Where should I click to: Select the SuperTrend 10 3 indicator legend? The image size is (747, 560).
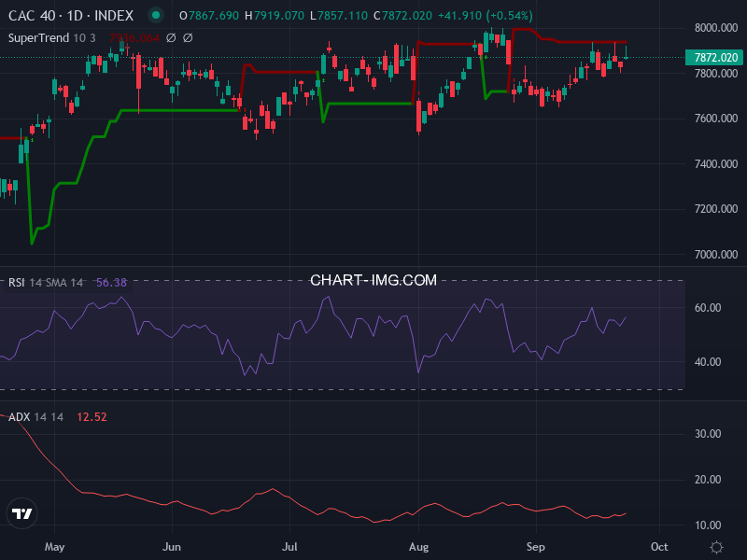[x=53, y=38]
